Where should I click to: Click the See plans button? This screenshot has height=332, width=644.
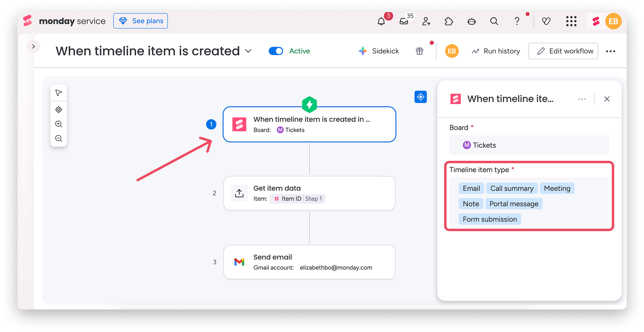point(141,21)
